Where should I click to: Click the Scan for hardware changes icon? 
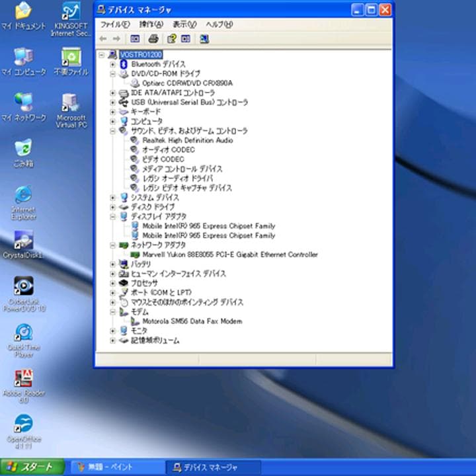pyautogui.click(x=204, y=39)
